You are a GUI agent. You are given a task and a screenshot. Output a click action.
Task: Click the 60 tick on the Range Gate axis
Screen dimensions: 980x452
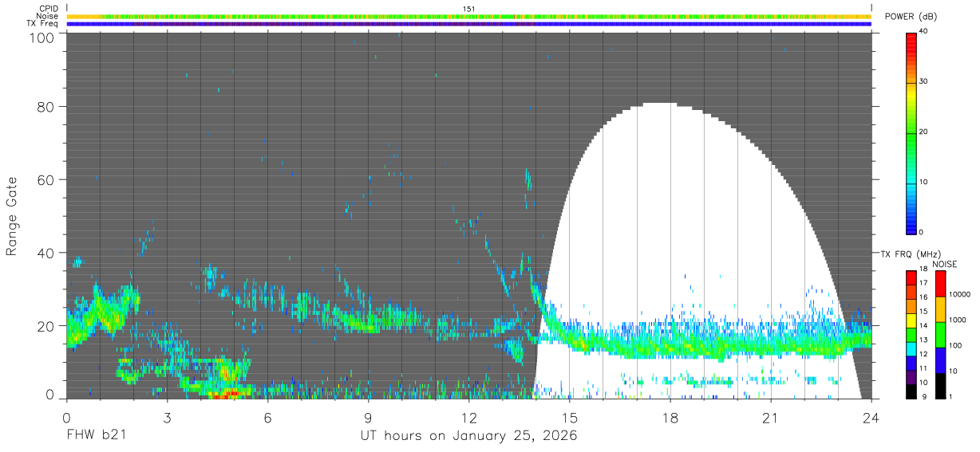[48, 179]
